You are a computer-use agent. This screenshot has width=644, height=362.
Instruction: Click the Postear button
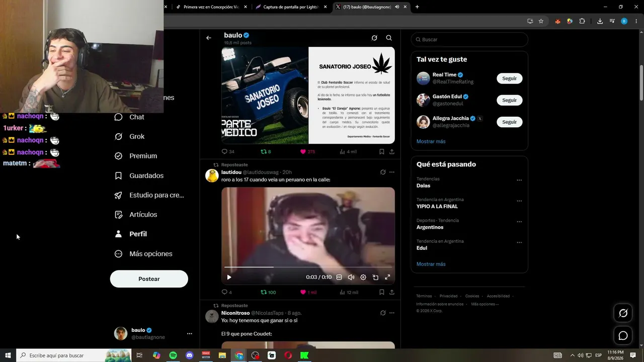pyautogui.click(x=149, y=279)
